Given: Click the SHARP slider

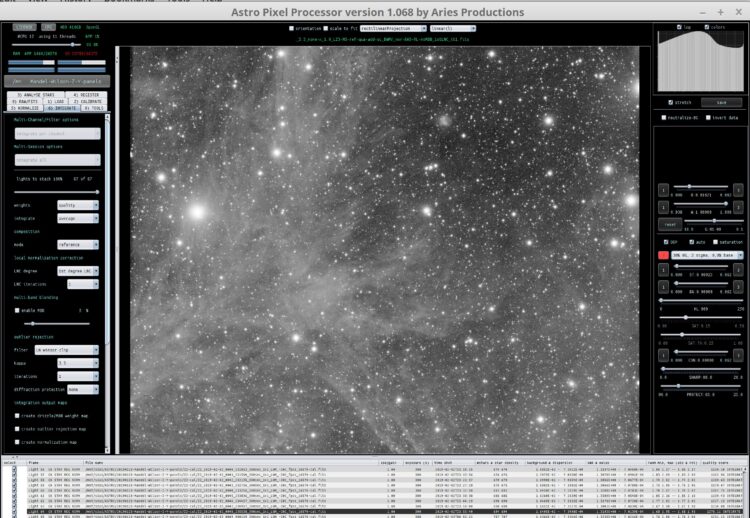Looking at the screenshot, I should tap(701, 369).
